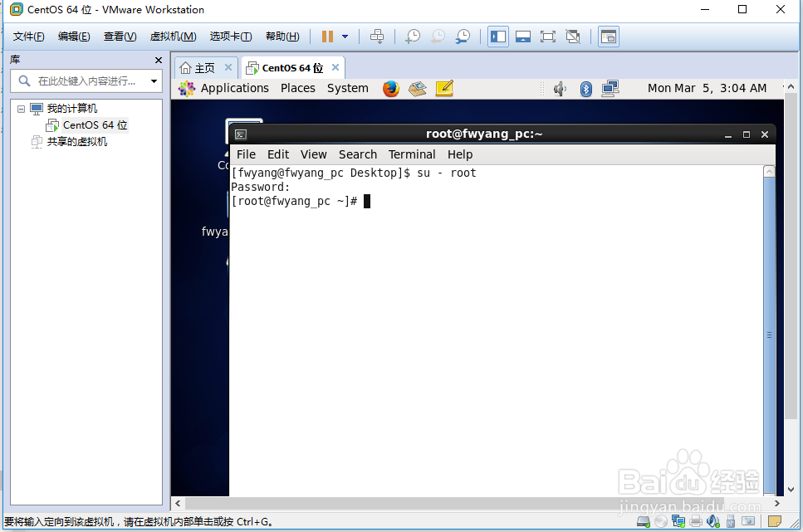
Task: Click the volume speaker icon in GNOME panel
Action: click(560, 89)
